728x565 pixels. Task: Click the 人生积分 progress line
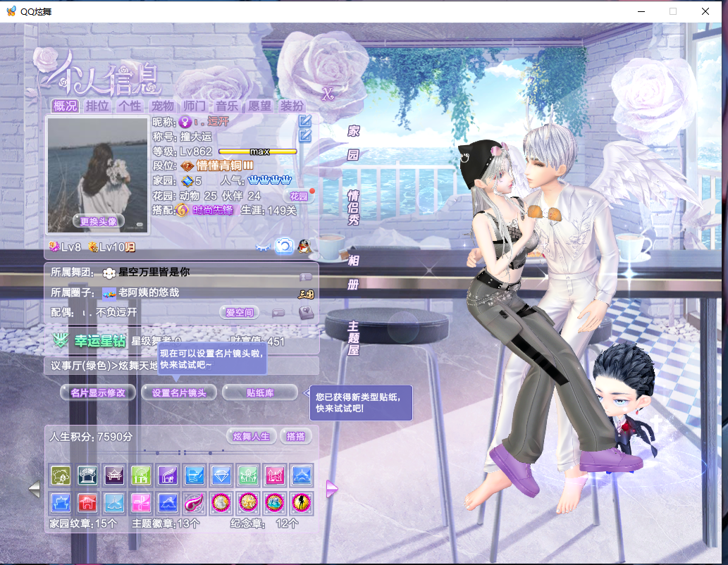click(183, 452)
